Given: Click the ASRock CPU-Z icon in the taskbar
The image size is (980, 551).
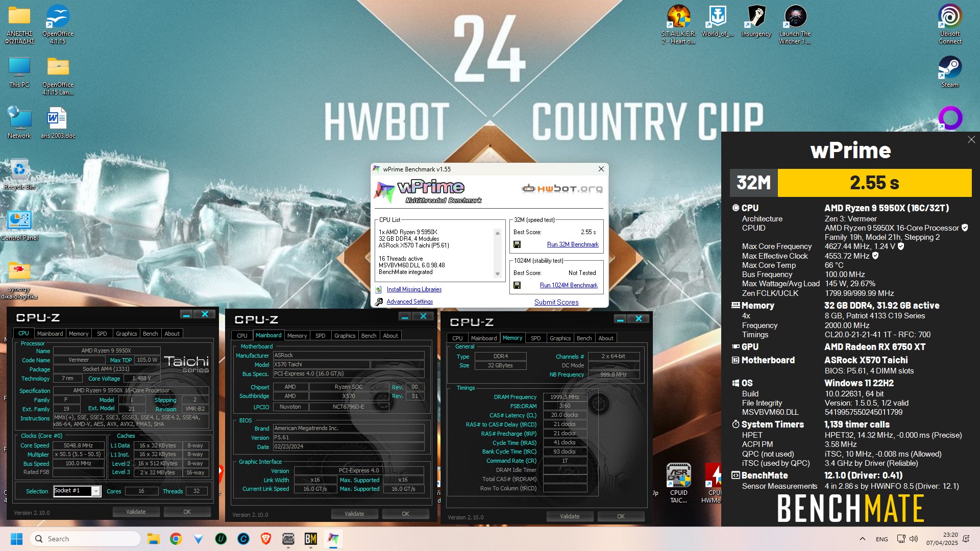Looking at the screenshot, I should click(x=288, y=539).
